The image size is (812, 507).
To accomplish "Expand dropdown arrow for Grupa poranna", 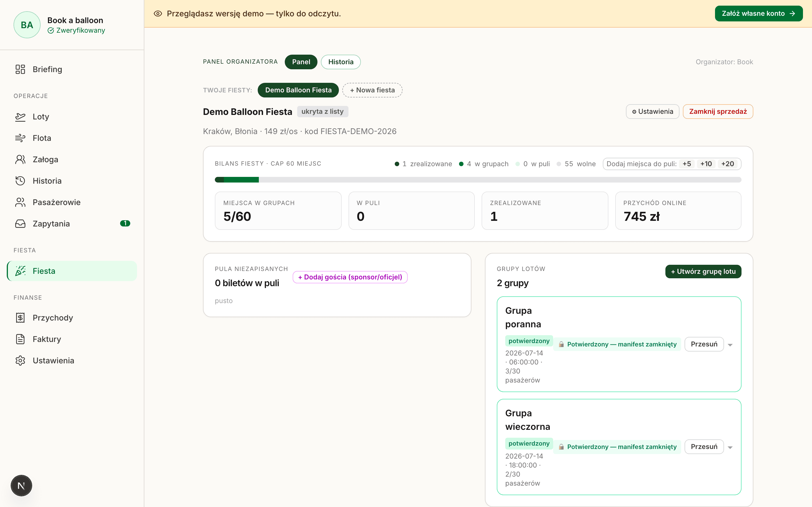I will click(x=730, y=345).
